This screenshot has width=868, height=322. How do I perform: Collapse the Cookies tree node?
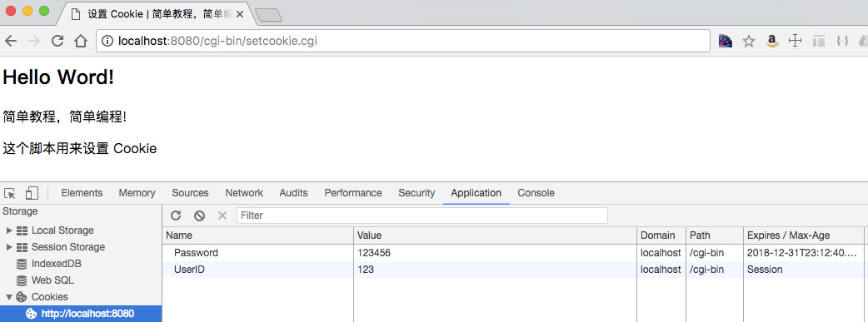9,296
